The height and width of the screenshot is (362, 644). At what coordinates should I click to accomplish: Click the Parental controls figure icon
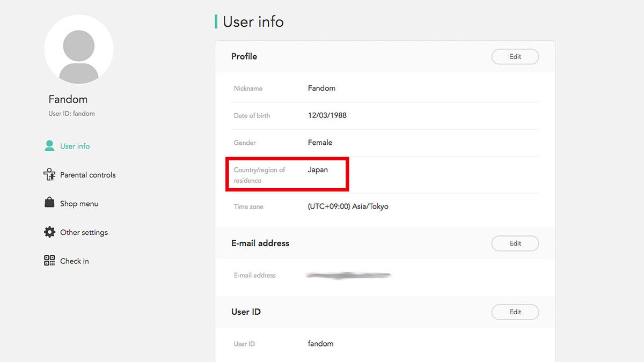click(49, 175)
